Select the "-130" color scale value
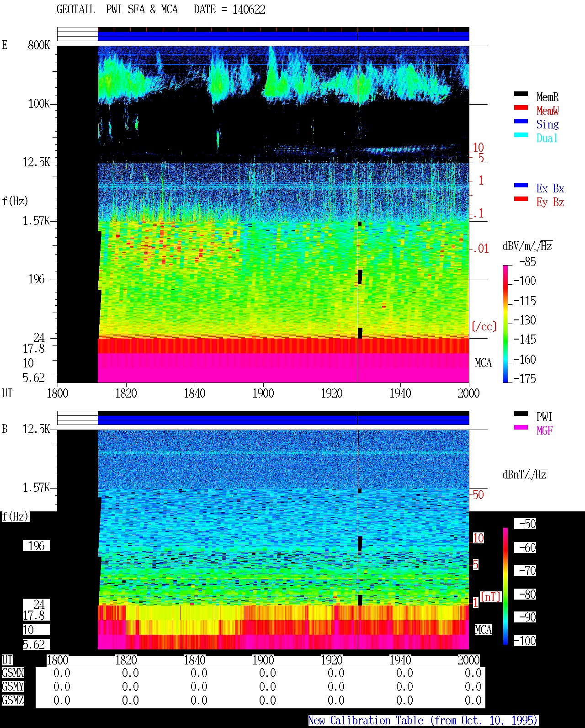This screenshot has width=585, height=728. (x=525, y=320)
